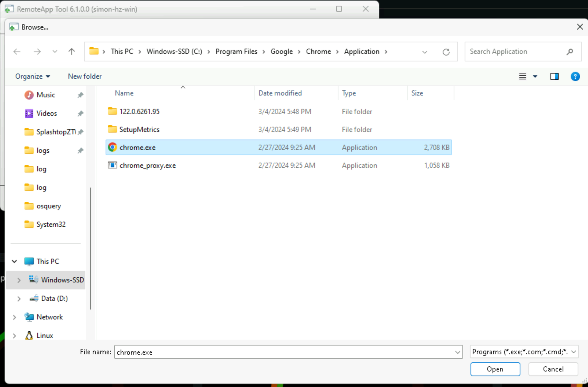
Task: Click Google in breadcrumb path
Action: tap(281, 52)
